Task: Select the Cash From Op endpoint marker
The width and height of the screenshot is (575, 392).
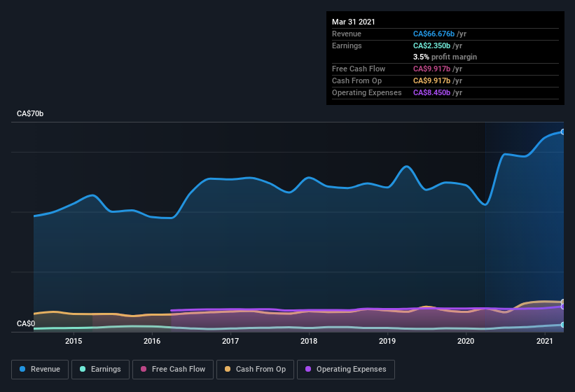Action: (563, 302)
